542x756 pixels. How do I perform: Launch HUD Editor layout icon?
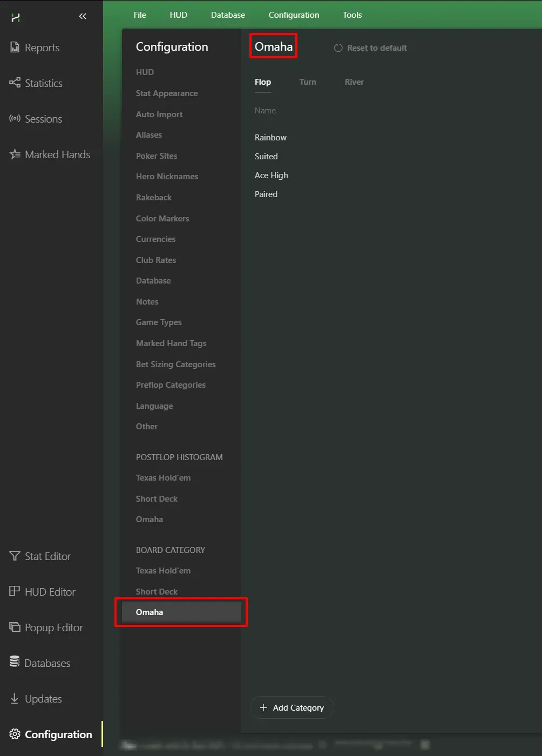pyautogui.click(x=15, y=592)
